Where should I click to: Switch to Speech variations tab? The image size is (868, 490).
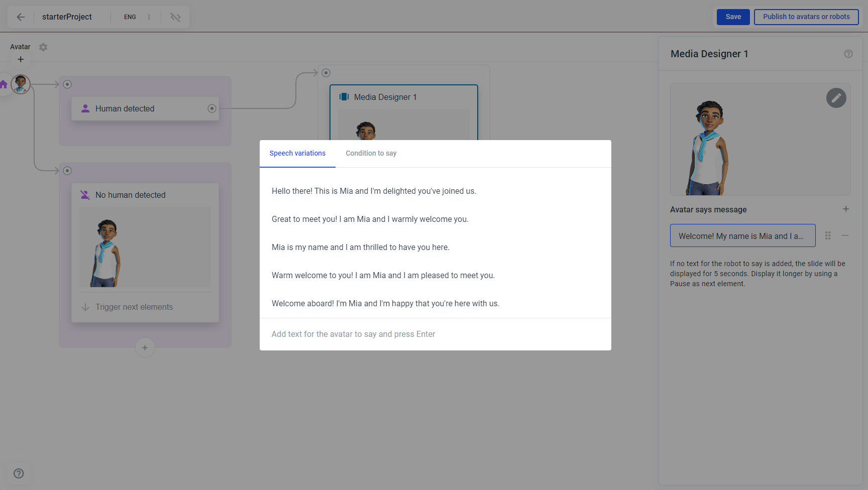point(297,154)
